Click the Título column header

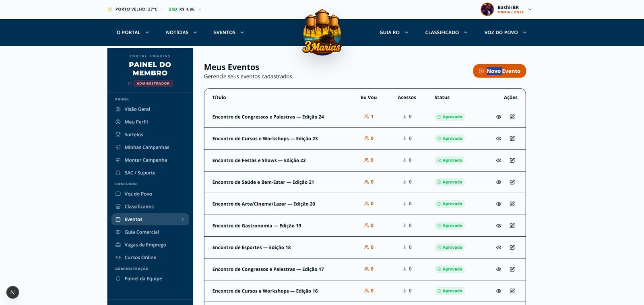[219, 98]
